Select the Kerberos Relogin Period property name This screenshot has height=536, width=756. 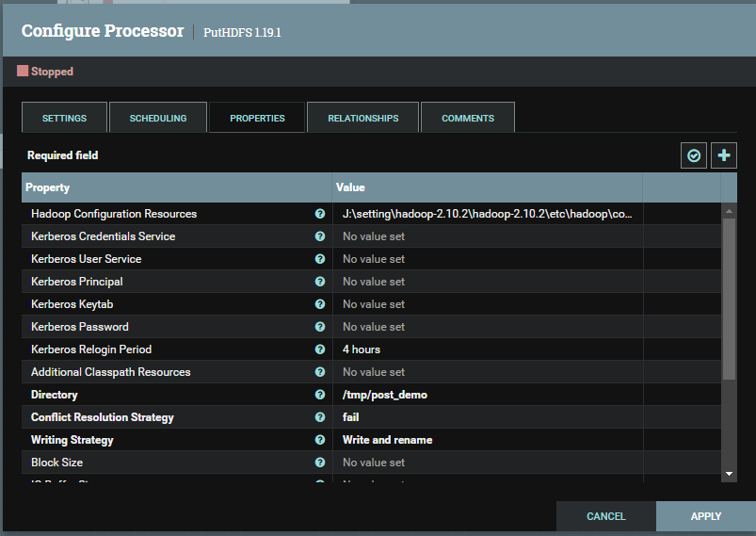tap(91, 349)
